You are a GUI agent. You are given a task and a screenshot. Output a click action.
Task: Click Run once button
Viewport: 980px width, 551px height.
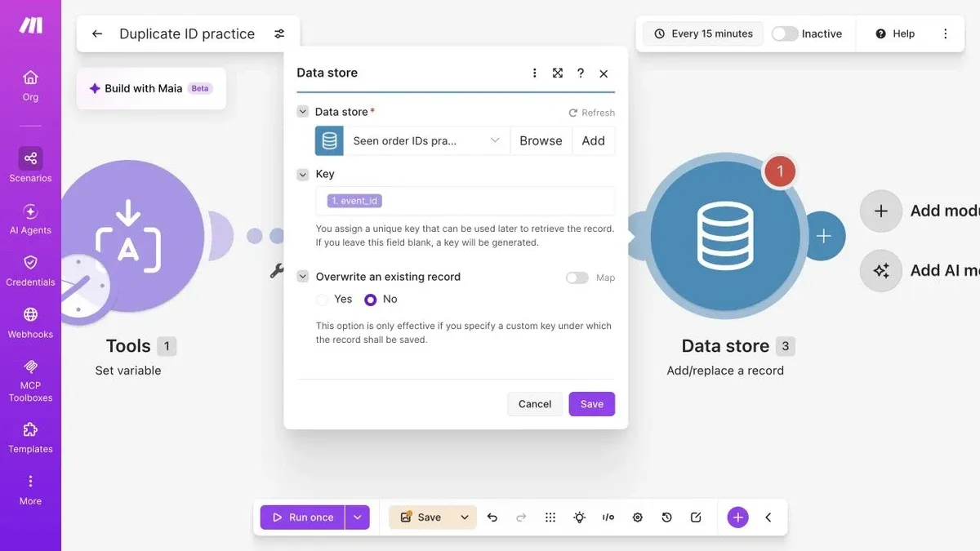point(302,518)
